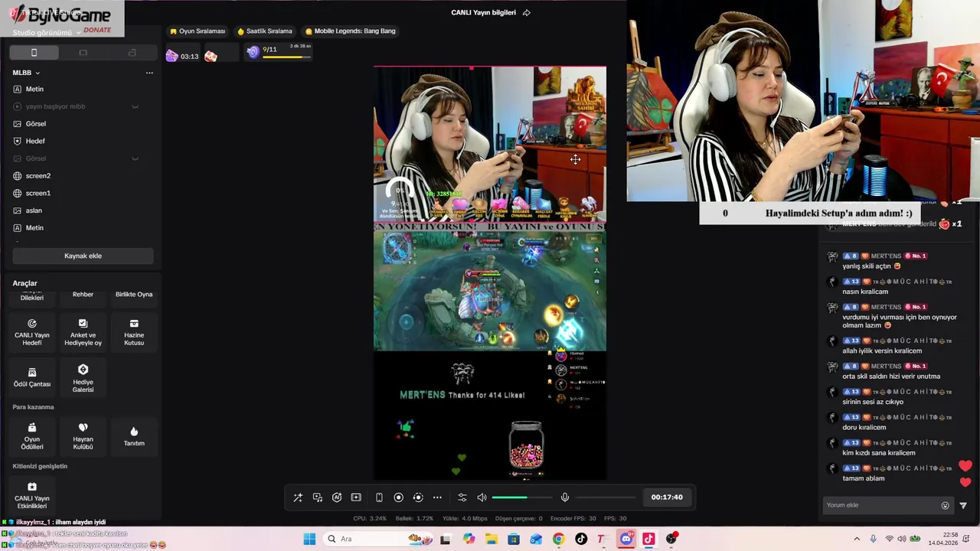
Task: Click the 00:17:40 live timer button
Action: (667, 497)
